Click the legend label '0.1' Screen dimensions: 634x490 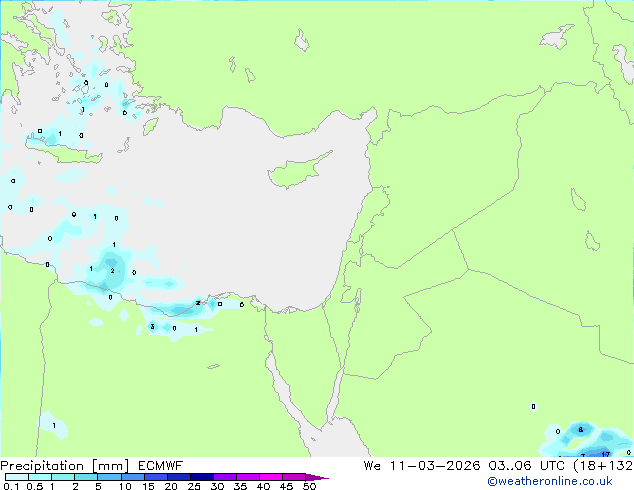pos(11,486)
